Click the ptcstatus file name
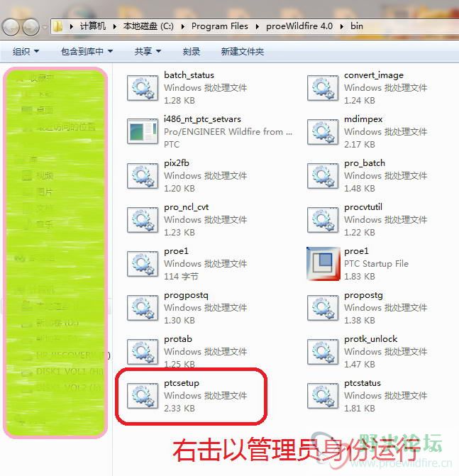 362,383
